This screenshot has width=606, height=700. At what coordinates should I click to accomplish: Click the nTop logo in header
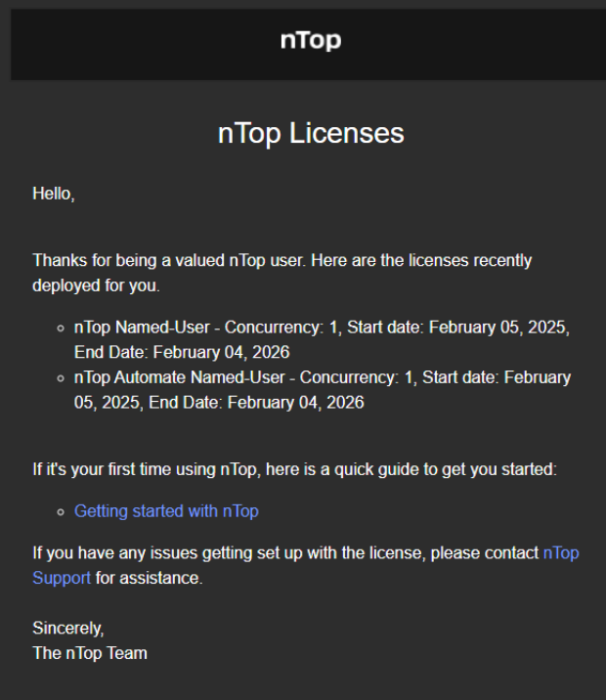click(311, 40)
